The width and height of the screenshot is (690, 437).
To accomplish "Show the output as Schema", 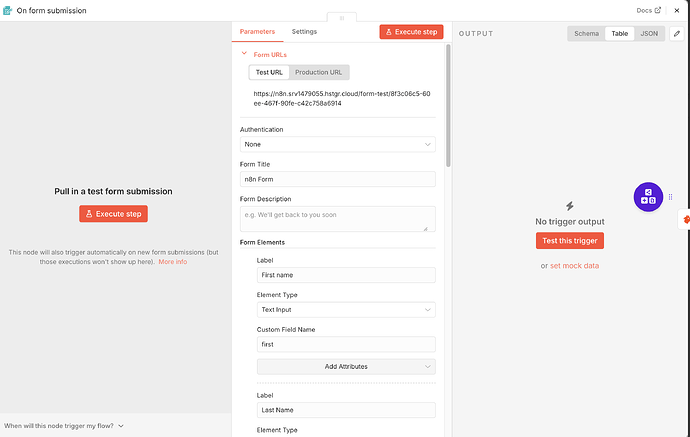I will (586, 33).
